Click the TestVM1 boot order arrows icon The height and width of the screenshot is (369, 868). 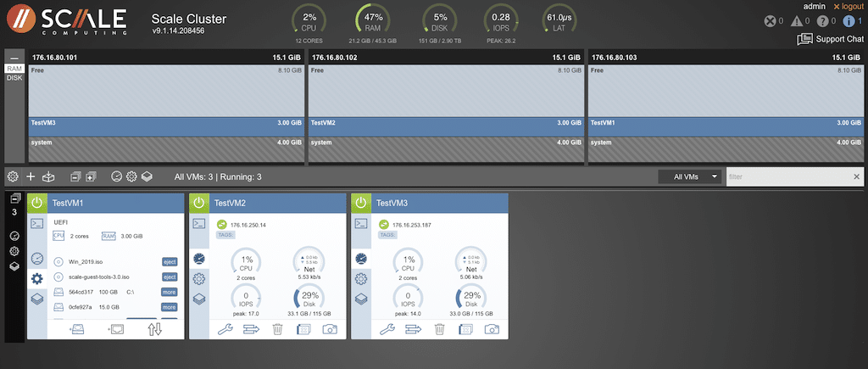point(155,329)
